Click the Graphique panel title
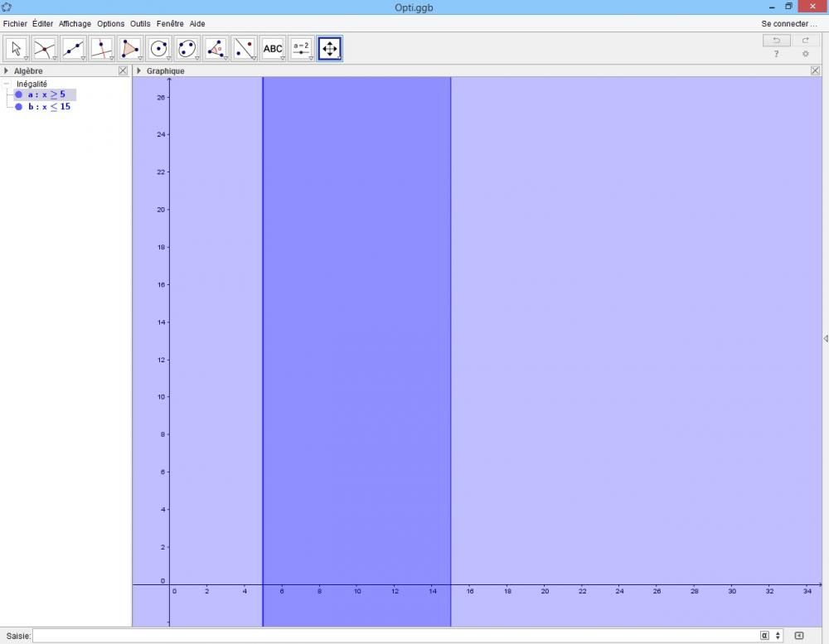Viewport: 829px width, 644px height. [166, 70]
